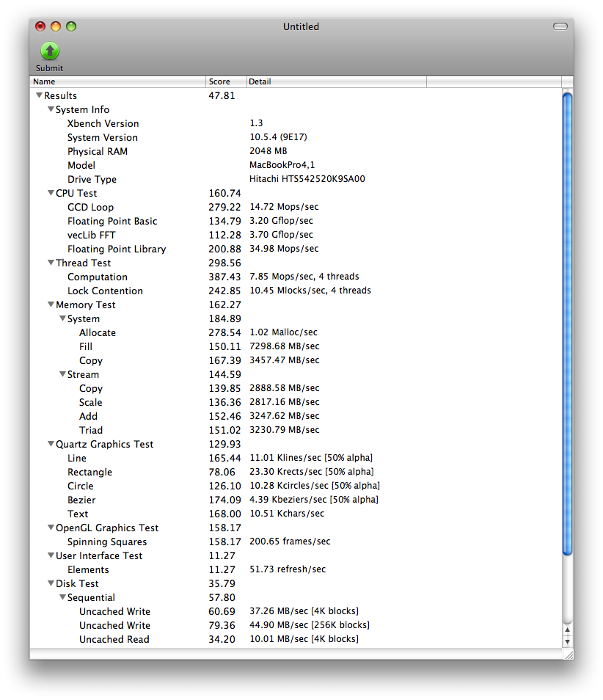The image size is (603, 700).
Task: Collapse the Quartz Graphics Test triangle
Action: (51, 444)
